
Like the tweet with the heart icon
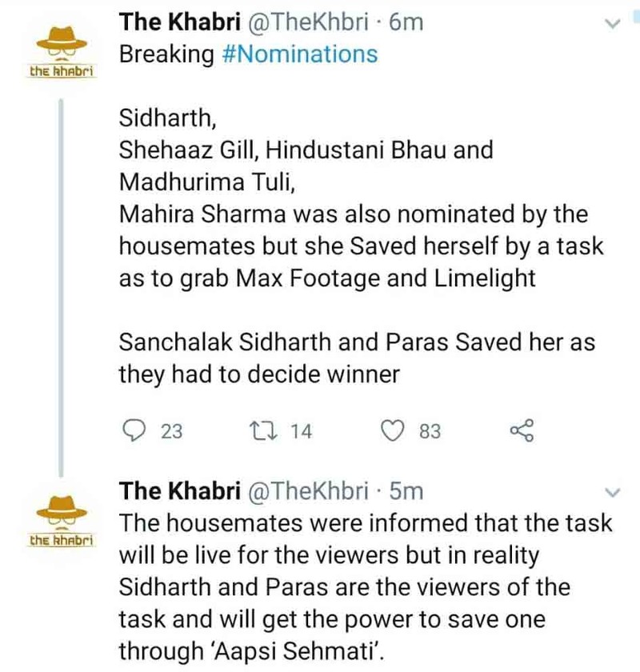(x=393, y=430)
